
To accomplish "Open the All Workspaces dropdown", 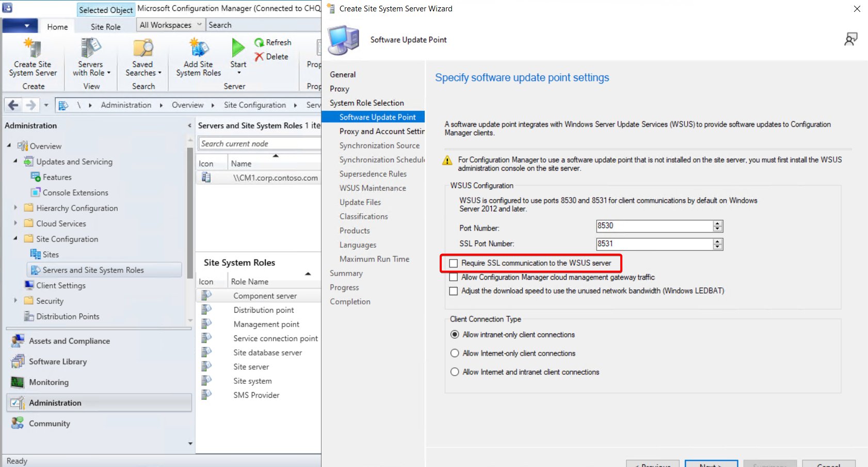I will tap(171, 25).
